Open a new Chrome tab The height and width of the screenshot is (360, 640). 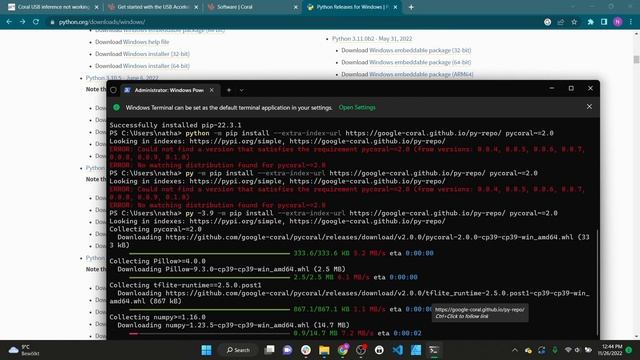(x=411, y=7)
